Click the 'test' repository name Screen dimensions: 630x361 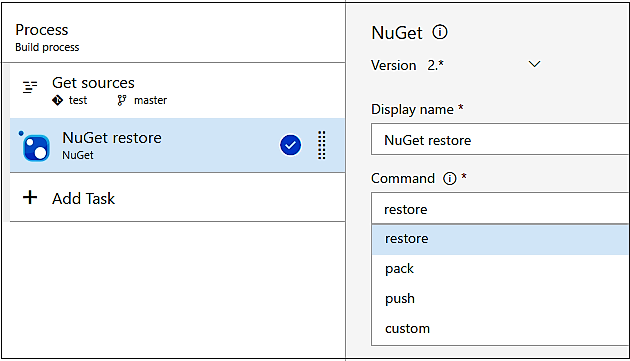click(x=78, y=100)
